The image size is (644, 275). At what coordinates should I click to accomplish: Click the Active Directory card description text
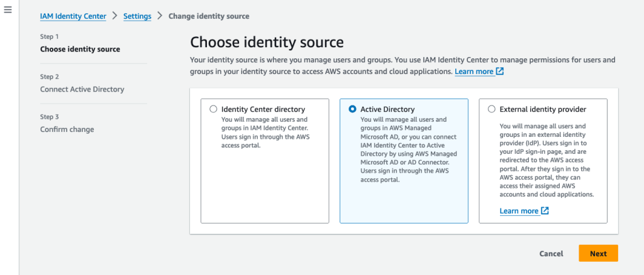pyautogui.click(x=409, y=149)
